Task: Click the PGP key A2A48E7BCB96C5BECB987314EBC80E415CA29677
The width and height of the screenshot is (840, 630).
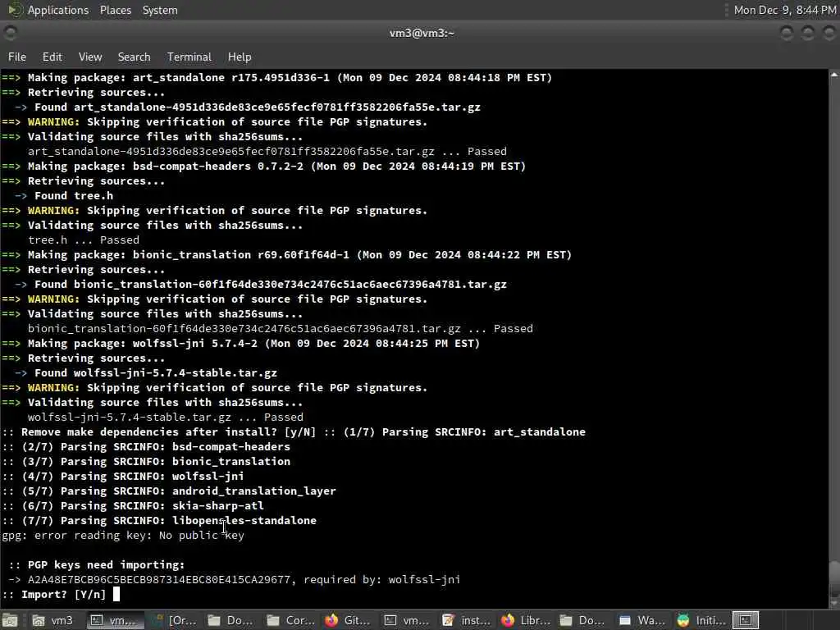Action: pyautogui.click(x=159, y=580)
